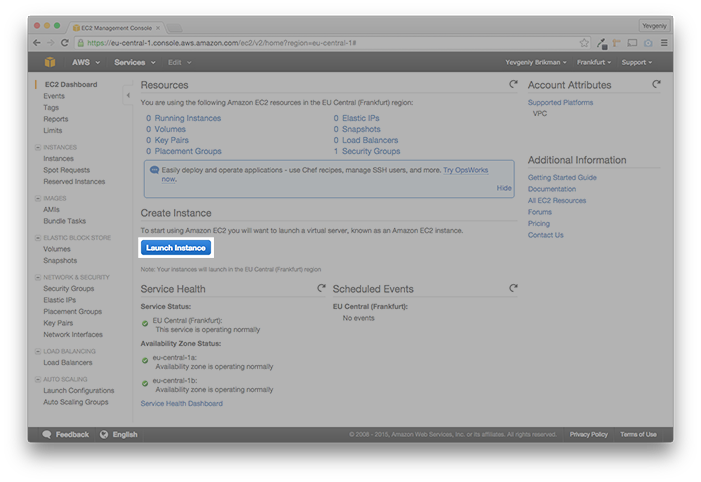This screenshot has height=482, width=701.
Task: Collapse the NETWORK & SECURITY sidebar section
Action: click(x=39, y=277)
